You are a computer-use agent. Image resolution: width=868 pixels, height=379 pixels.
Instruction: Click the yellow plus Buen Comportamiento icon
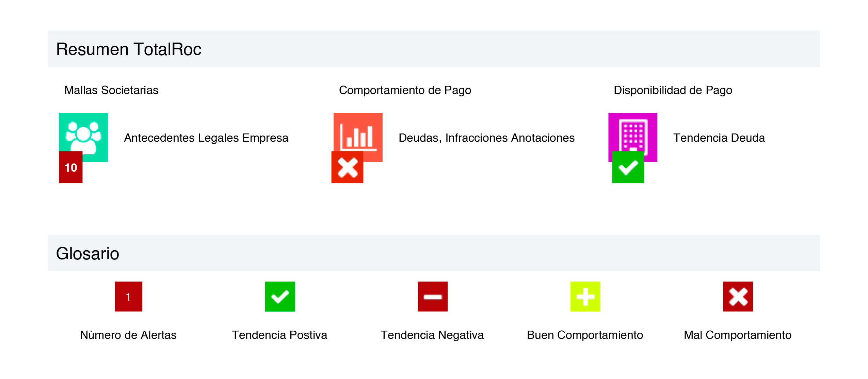pyautogui.click(x=585, y=296)
